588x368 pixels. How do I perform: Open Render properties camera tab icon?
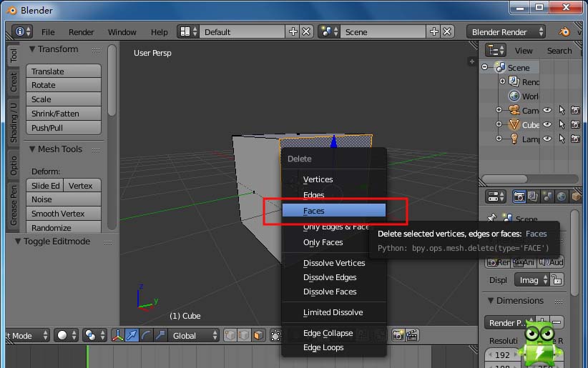[519, 197]
